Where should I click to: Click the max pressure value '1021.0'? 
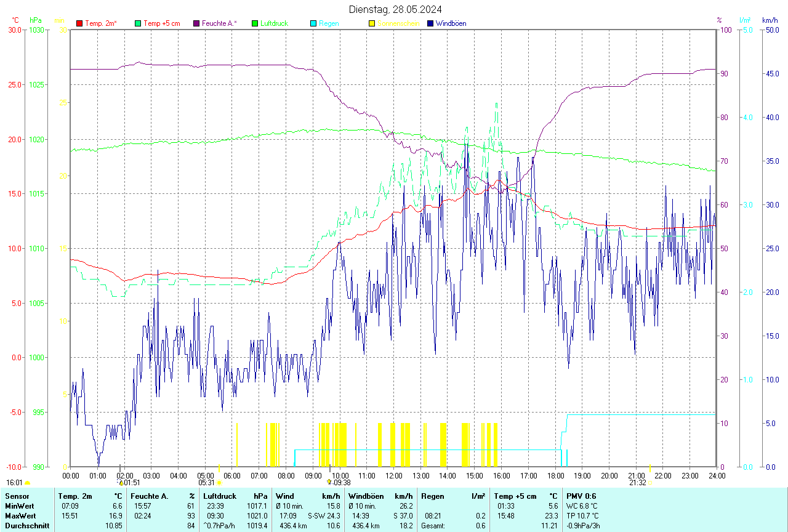[257, 516]
